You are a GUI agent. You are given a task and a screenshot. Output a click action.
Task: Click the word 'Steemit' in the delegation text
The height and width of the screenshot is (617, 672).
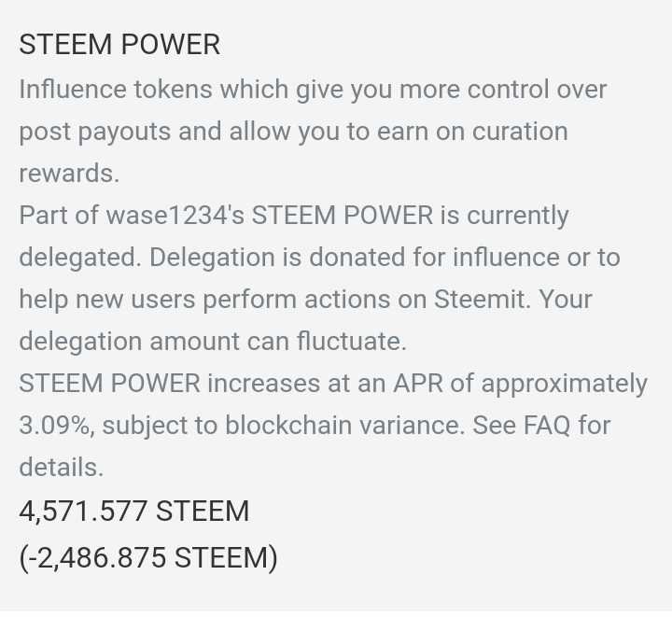(479, 299)
